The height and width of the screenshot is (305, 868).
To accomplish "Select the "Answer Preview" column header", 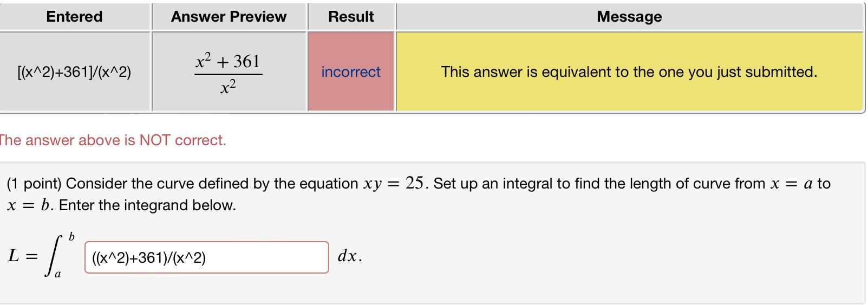I will click(229, 17).
